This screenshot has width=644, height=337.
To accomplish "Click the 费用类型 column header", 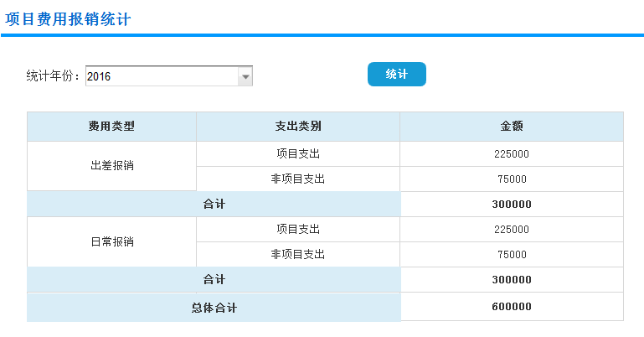I will 111,127.
